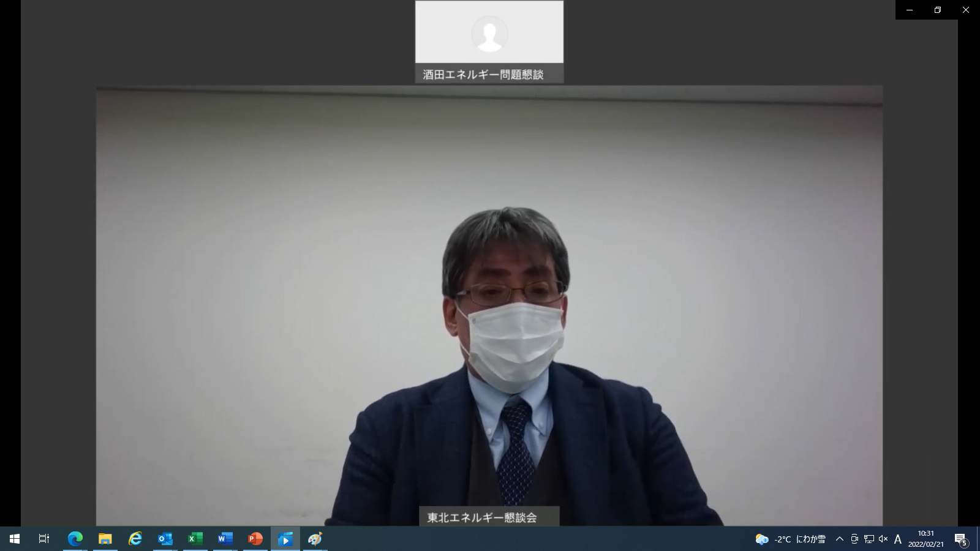This screenshot has height=551, width=980.
Task: Click the active video player taskbar icon
Action: (x=285, y=539)
